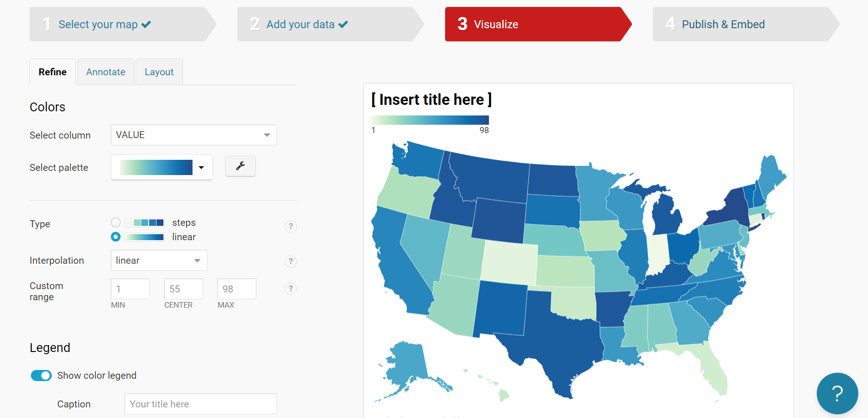This screenshot has width=868, height=418.
Task: Switch to the Annotate tab
Action: point(106,72)
